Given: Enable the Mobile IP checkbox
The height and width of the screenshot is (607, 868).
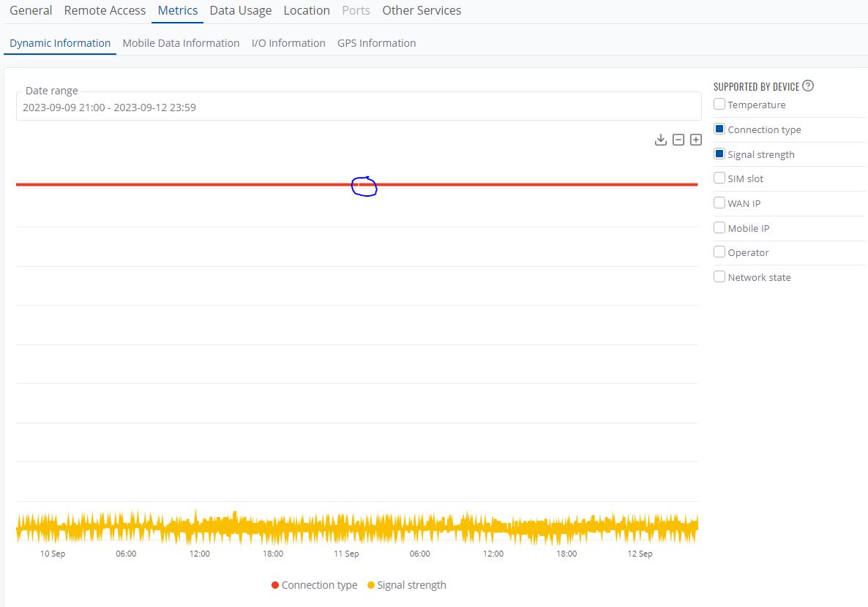Looking at the screenshot, I should coord(719,227).
